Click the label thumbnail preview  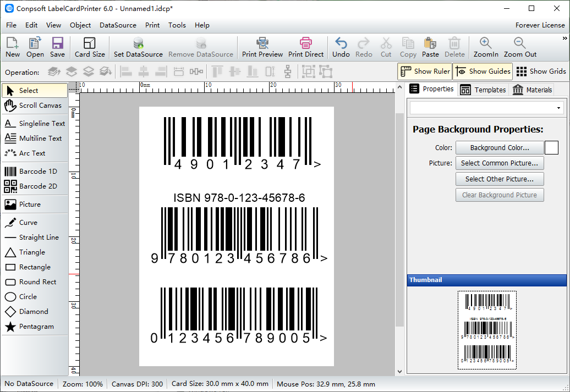coord(487,330)
